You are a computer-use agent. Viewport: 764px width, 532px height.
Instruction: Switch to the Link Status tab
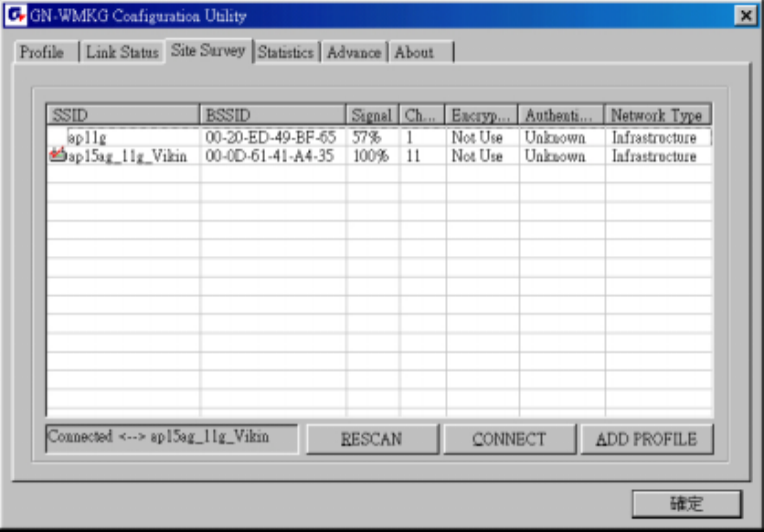pos(122,52)
